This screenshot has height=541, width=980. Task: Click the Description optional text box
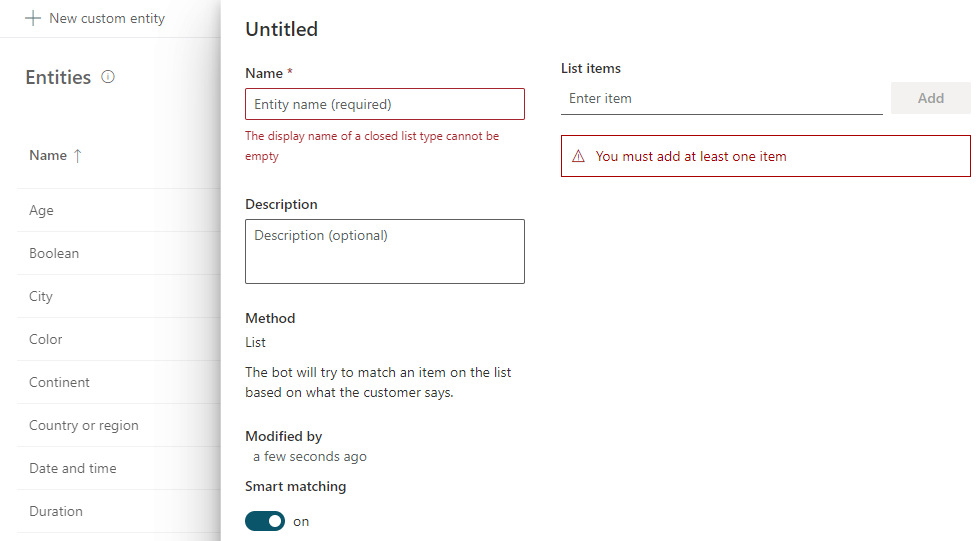tap(385, 251)
